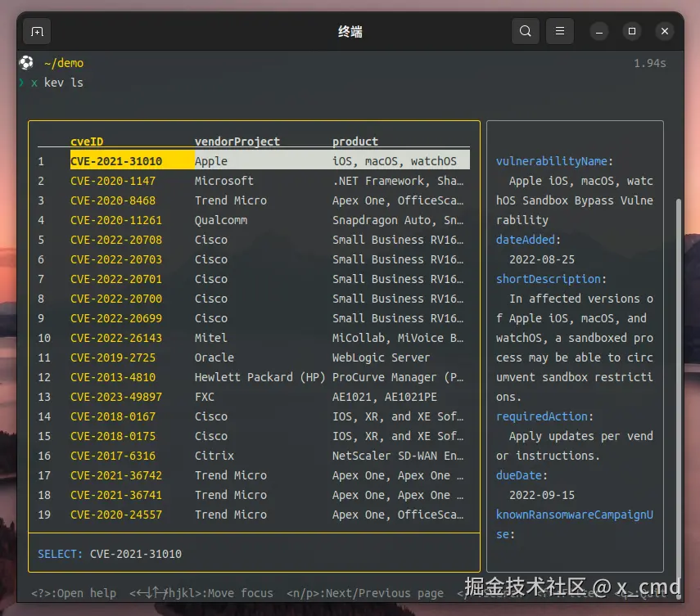This screenshot has height=616, width=700.
Task: Click the Qualcomm vendor cell
Action: coord(221,220)
